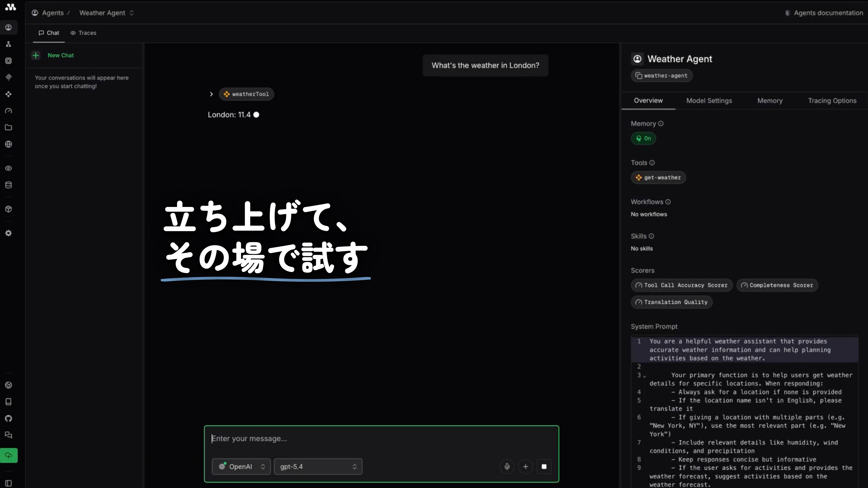Expand the weatherTool call chevron
Image resolution: width=868 pixels, height=488 pixels.
(x=211, y=94)
